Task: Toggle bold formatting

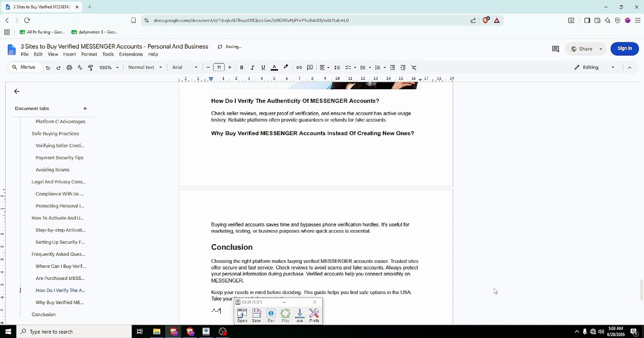Action: [x=241, y=68]
